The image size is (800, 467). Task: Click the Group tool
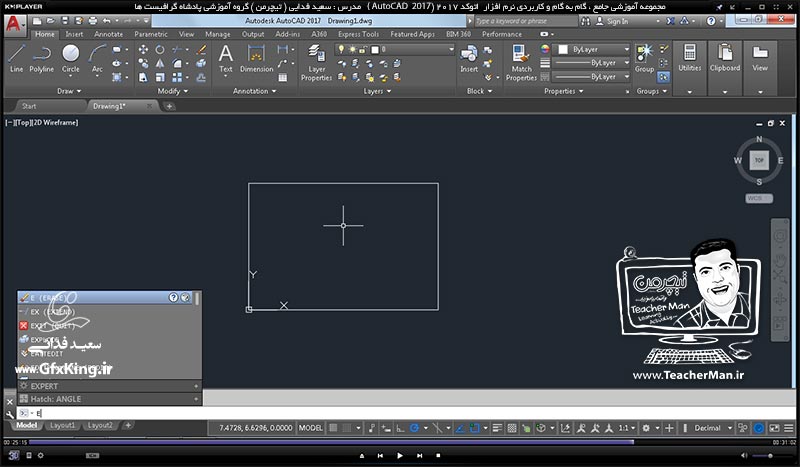point(644,59)
